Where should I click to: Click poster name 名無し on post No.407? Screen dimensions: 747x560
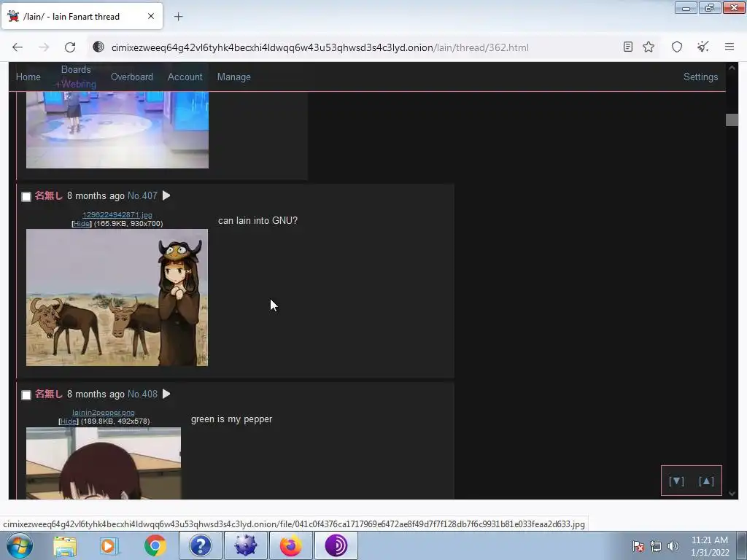49,195
